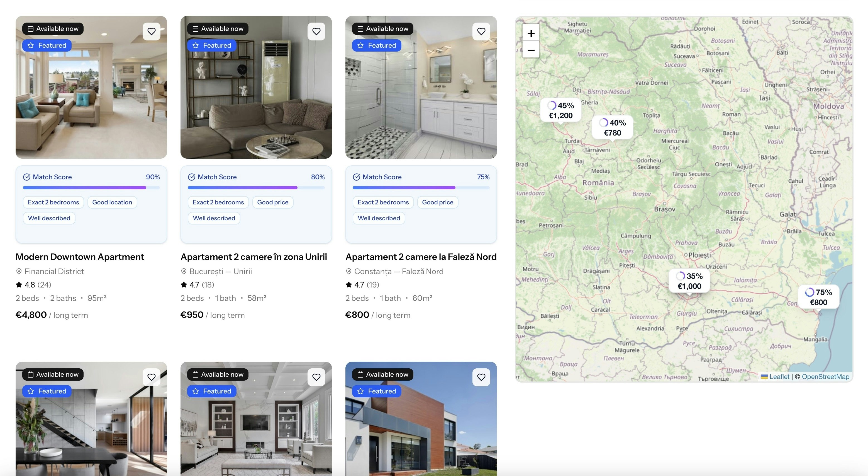Image resolution: width=868 pixels, height=476 pixels.
Task: Click "Exact 2 bedrooms" tag on Modern Downtown Apartment
Action: pos(53,202)
